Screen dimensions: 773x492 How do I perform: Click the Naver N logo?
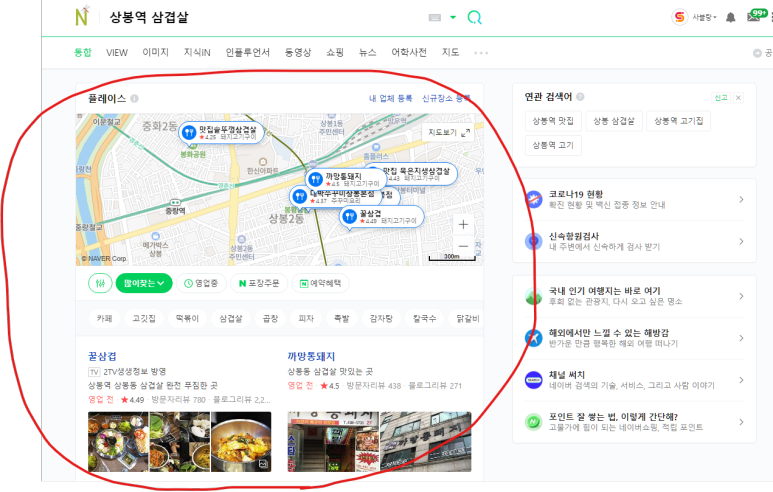pos(82,16)
